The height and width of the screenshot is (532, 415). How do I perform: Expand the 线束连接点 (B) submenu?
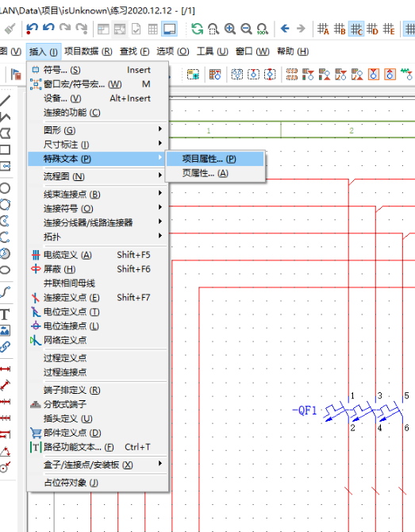(98, 195)
